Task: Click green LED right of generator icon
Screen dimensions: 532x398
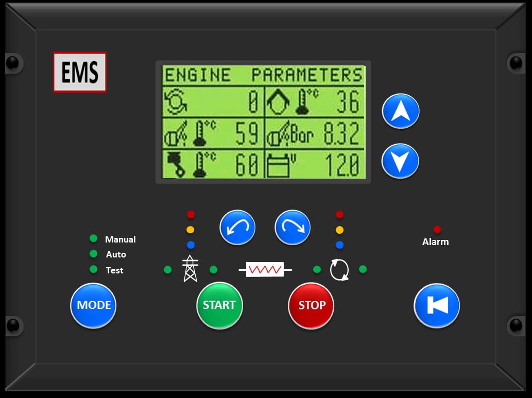Action: (x=363, y=269)
